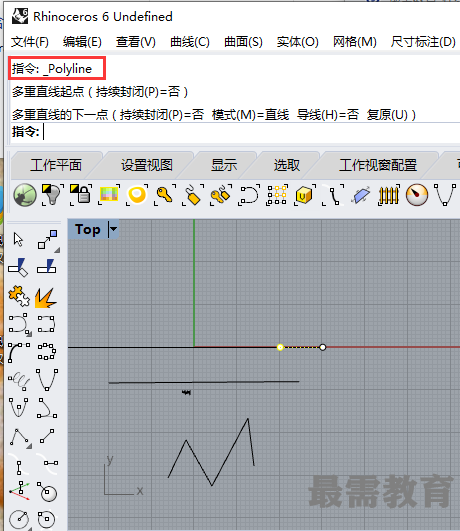Click the single gold key icon
Screen dimensions: 460x531
(165, 195)
